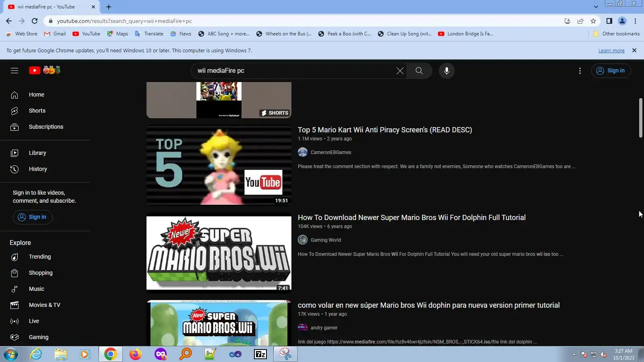Open the Newer Super Mario Bros Wii thumbnail

click(x=219, y=253)
